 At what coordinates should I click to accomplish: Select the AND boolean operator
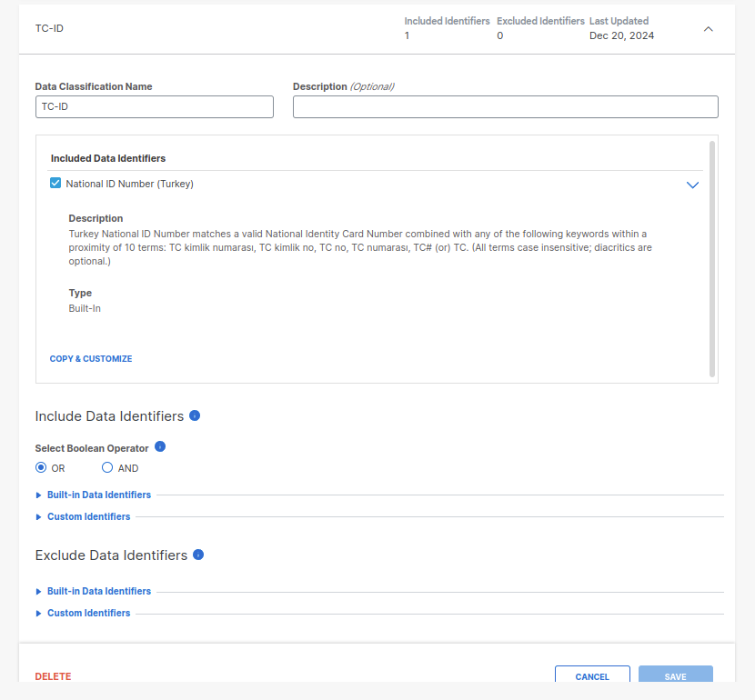pyautogui.click(x=107, y=468)
